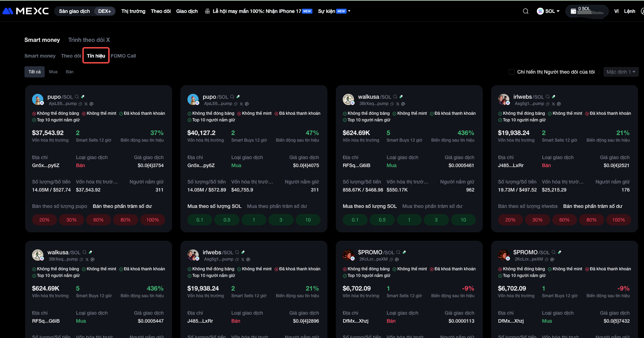Select the Mua filter
The image size is (644, 338).
(53, 72)
